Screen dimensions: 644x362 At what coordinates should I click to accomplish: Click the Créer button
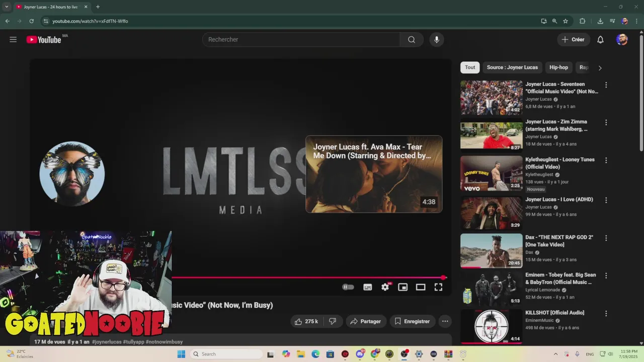coord(574,40)
